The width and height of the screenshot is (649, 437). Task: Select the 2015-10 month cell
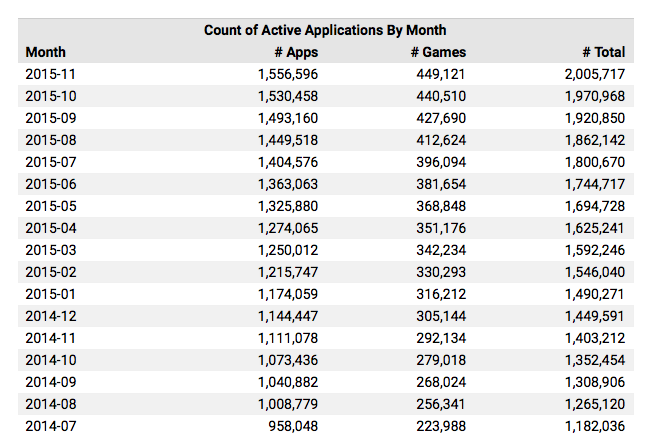(51, 96)
